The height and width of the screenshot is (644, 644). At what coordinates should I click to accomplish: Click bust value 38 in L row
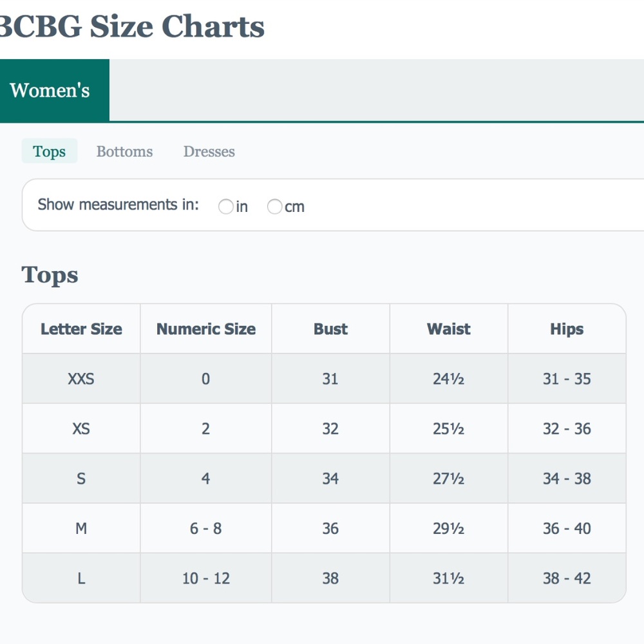tap(330, 578)
